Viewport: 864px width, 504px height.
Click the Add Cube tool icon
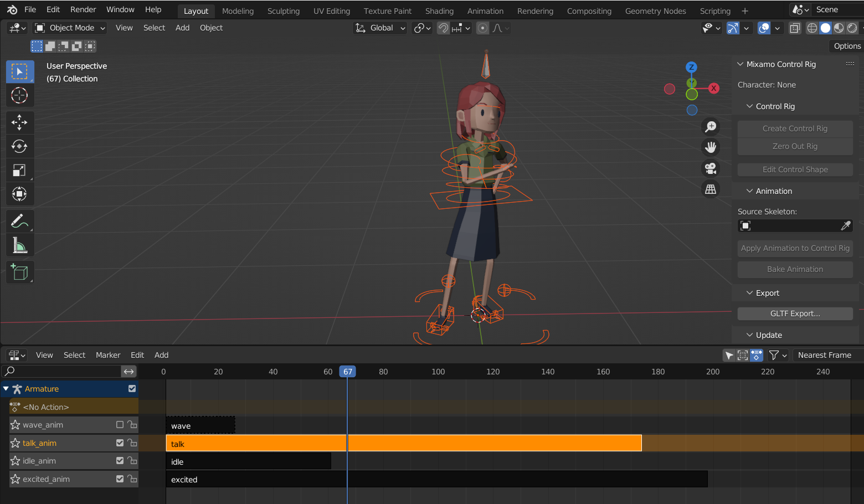pos(19,272)
